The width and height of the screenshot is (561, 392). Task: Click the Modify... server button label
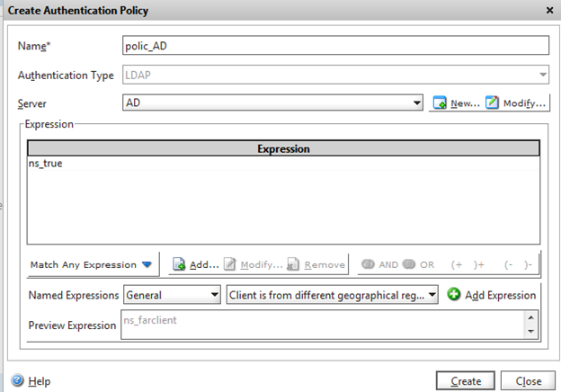click(524, 103)
